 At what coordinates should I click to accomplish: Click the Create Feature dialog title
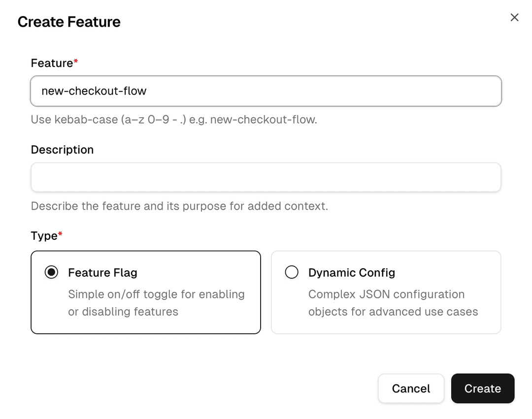coord(69,22)
